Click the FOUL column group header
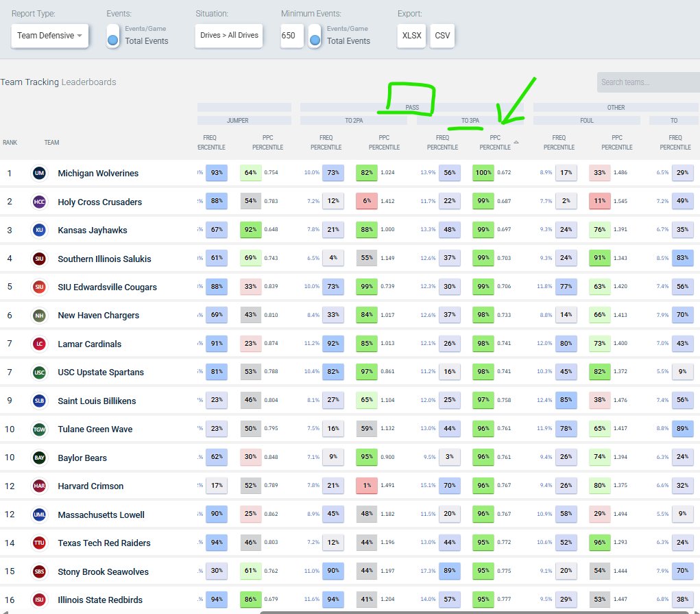Viewport: 700px width, 614px height. 587,120
